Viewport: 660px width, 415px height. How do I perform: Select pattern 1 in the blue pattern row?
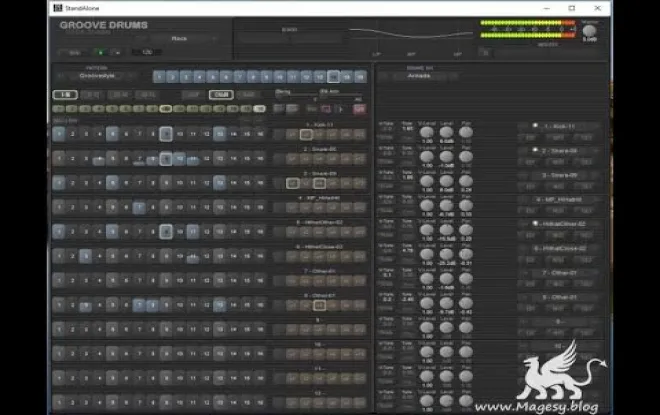pos(159,77)
